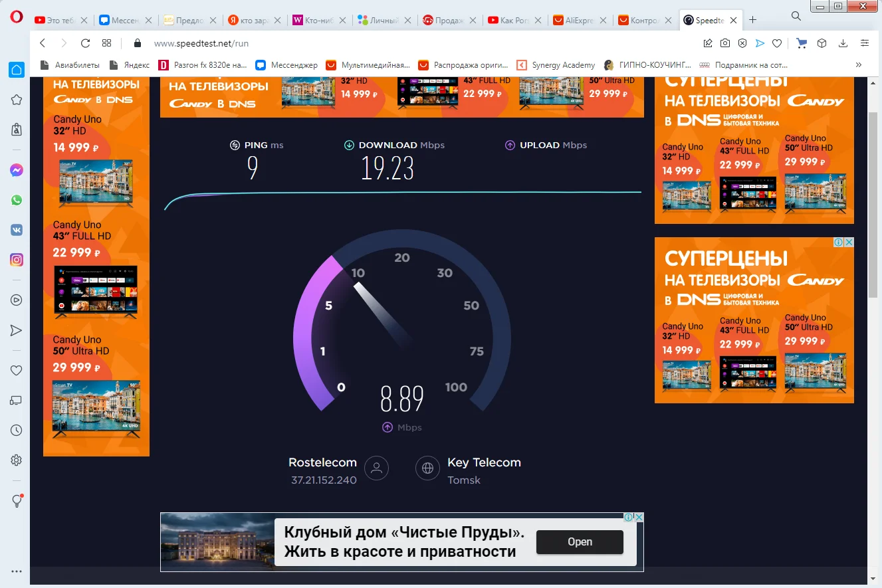Open sidebar Player icon
882x588 pixels.
16,300
